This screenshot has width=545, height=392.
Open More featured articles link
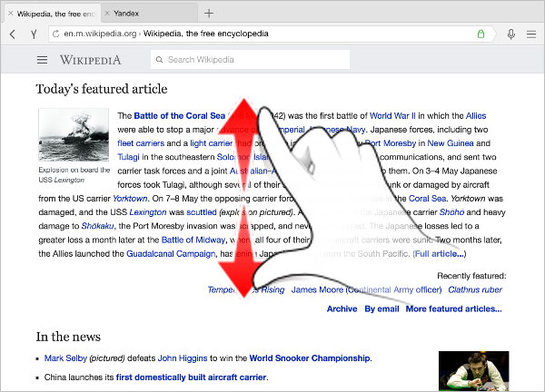coord(454,309)
